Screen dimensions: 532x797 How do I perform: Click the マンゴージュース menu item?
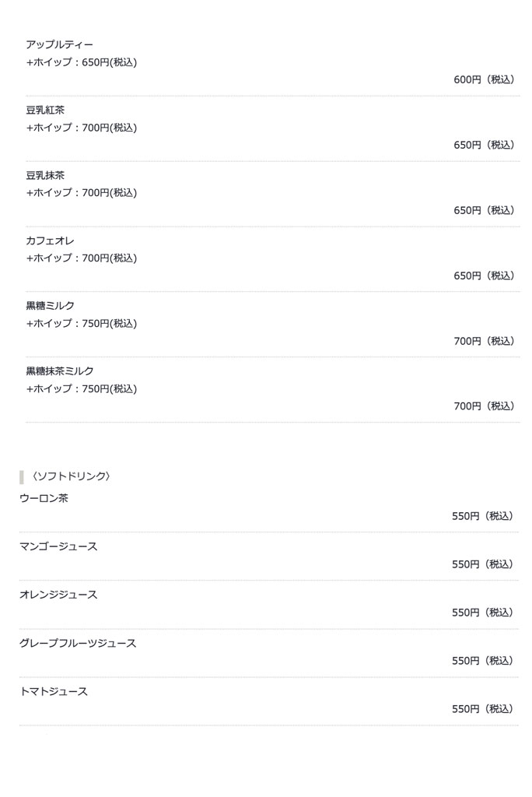(58, 546)
